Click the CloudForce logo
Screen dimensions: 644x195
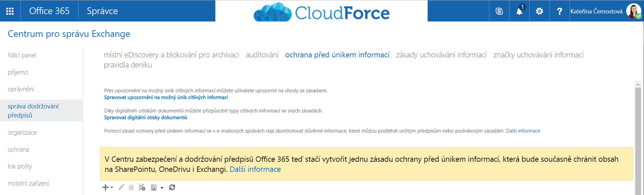[x=321, y=12]
